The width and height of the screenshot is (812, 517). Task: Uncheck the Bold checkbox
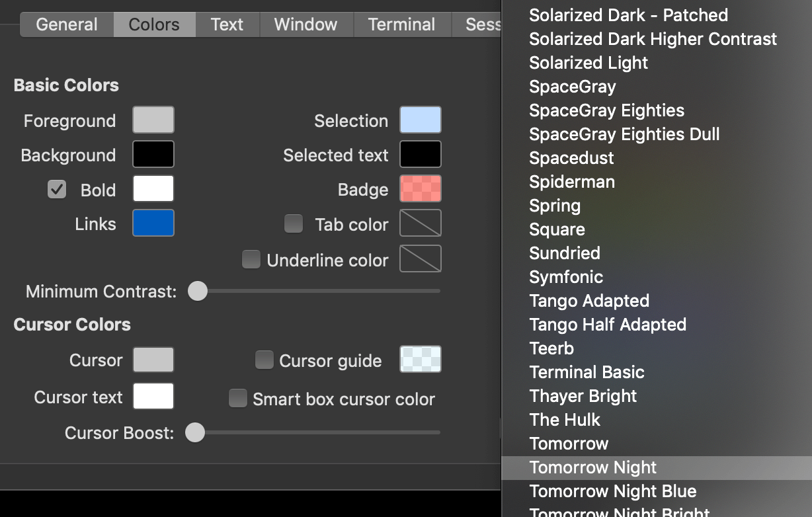click(57, 190)
